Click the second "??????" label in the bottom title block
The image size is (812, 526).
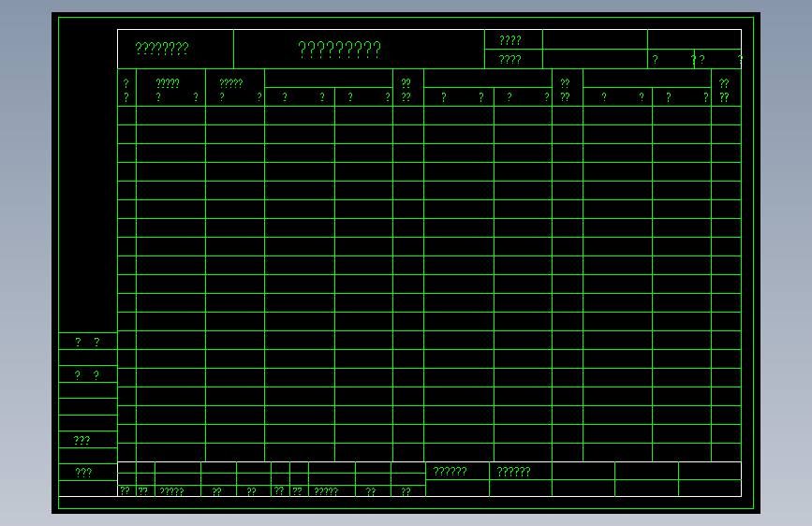point(514,472)
